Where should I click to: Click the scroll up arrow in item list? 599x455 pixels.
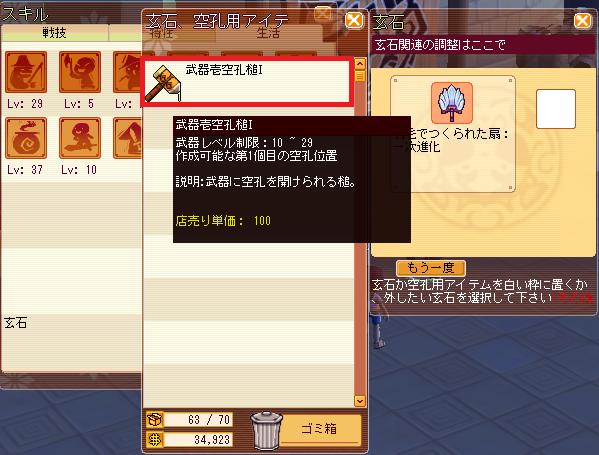[359, 63]
